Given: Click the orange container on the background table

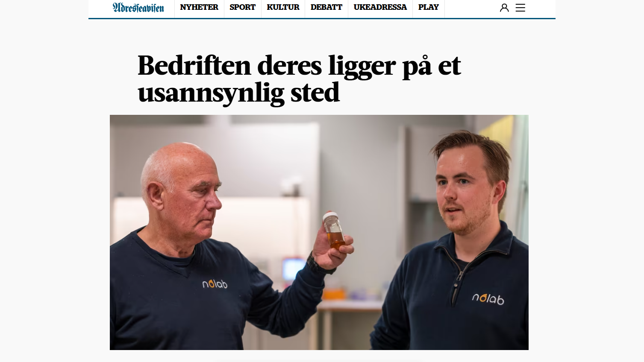Looking at the screenshot, I should [334, 294].
